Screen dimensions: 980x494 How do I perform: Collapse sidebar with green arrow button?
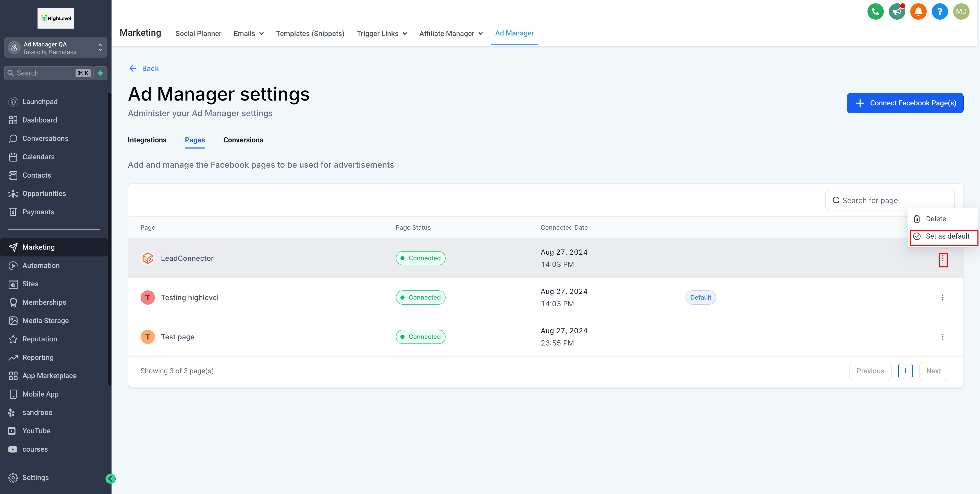pos(110,478)
